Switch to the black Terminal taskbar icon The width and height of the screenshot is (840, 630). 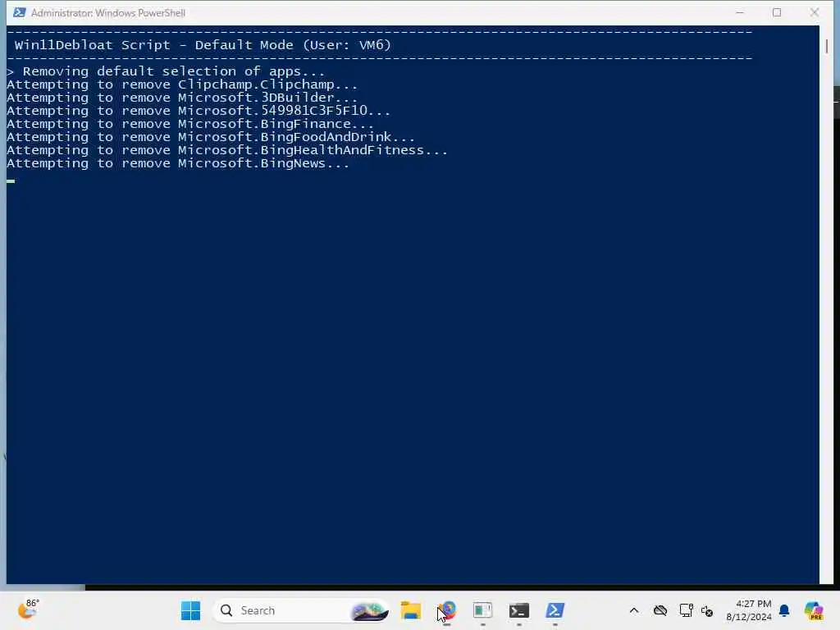coord(518,610)
